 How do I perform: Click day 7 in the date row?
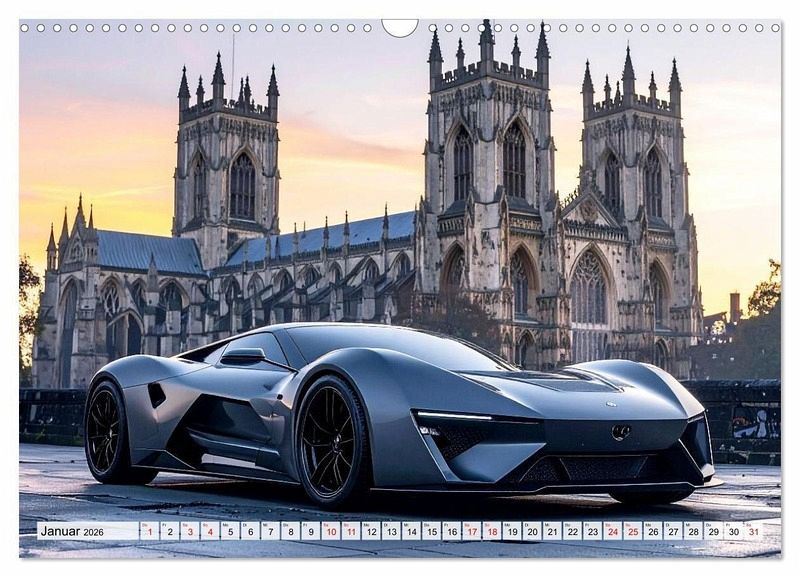[270, 532]
